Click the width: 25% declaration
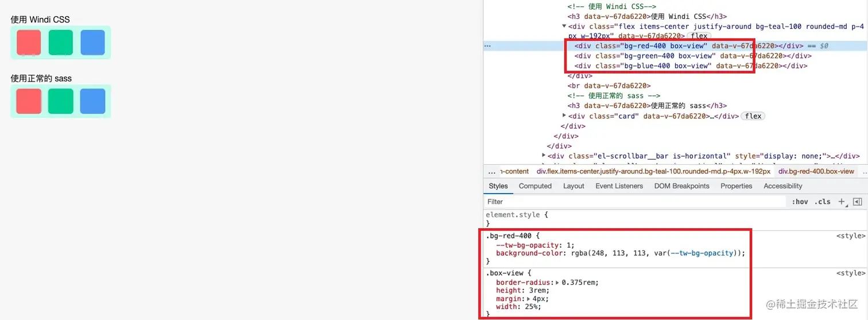Screen dimensions: 868x320 pos(518,307)
